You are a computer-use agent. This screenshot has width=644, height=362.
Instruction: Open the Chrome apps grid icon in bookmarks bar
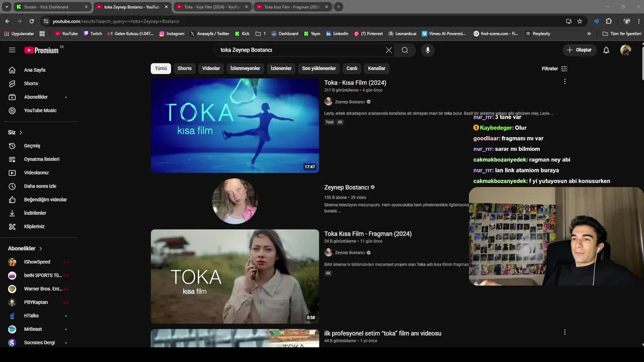click(x=42, y=34)
